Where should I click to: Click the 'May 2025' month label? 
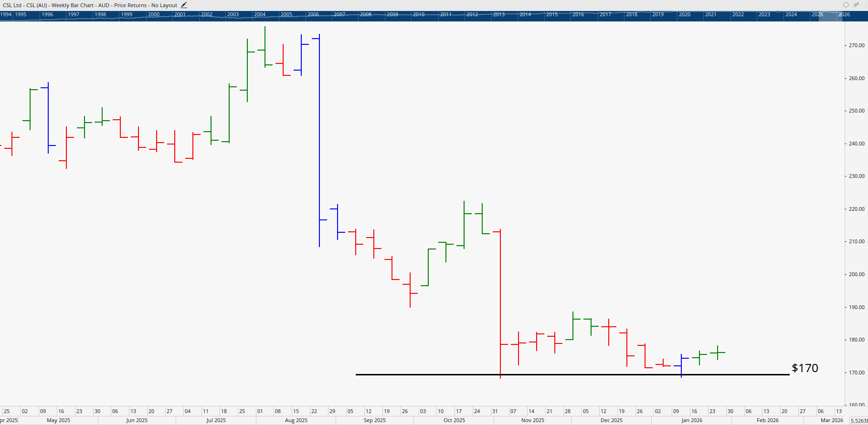[x=58, y=420]
